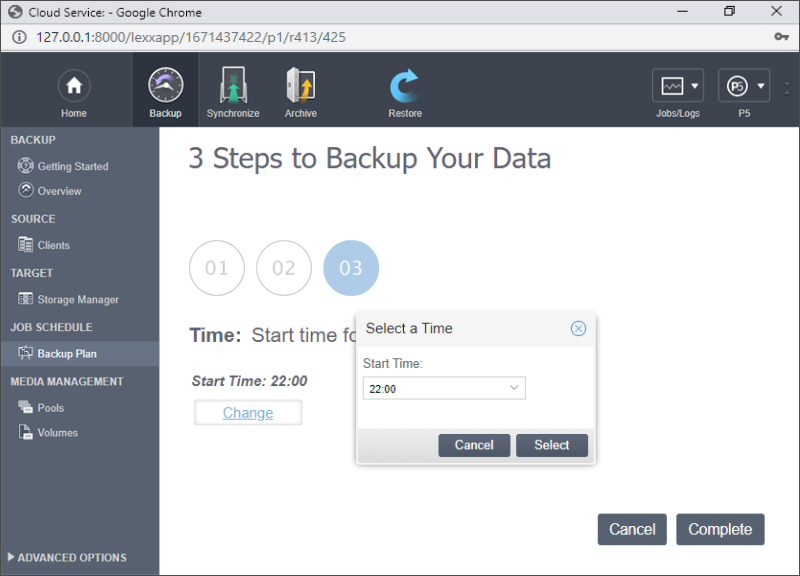Click the Change start time link
Screen dimensions: 800x576
pos(248,413)
